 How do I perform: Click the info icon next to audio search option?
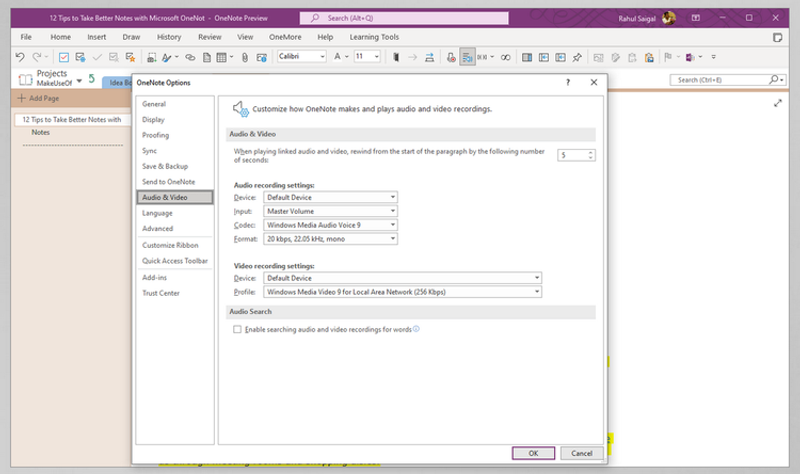(416, 329)
